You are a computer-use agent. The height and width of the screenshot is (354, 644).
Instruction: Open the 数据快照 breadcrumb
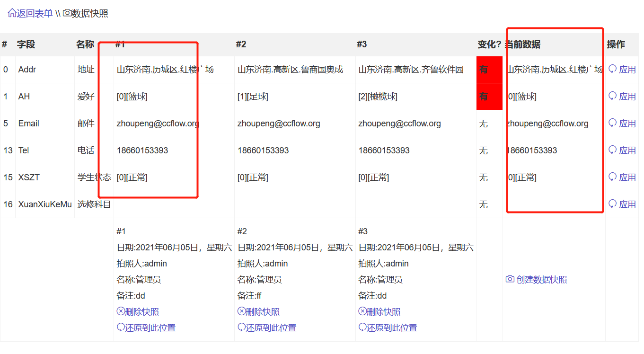coord(90,13)
